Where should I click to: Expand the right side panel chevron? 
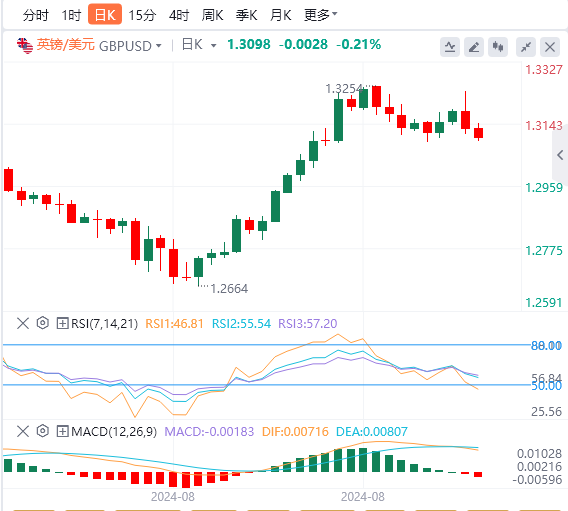click(560, 155)
